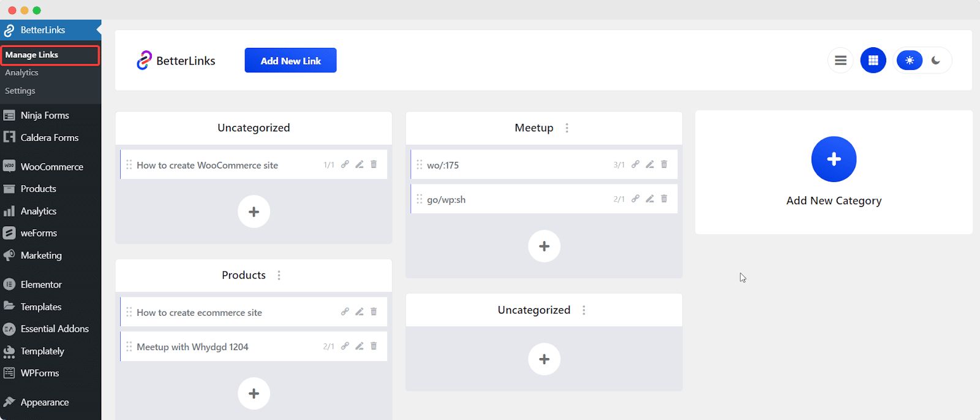Open options for the lower Uncategorized category
This screenshot has width=980, height=420.
pos(584,310)
